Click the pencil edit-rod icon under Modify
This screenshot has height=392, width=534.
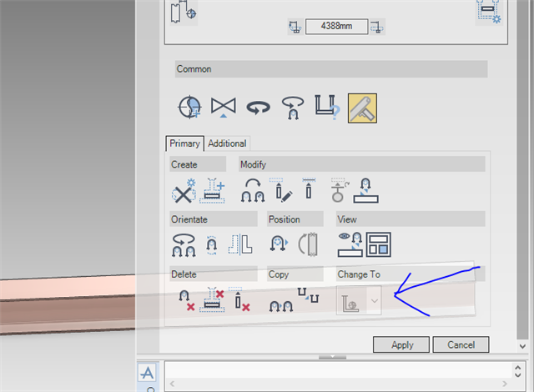(281, 190)
